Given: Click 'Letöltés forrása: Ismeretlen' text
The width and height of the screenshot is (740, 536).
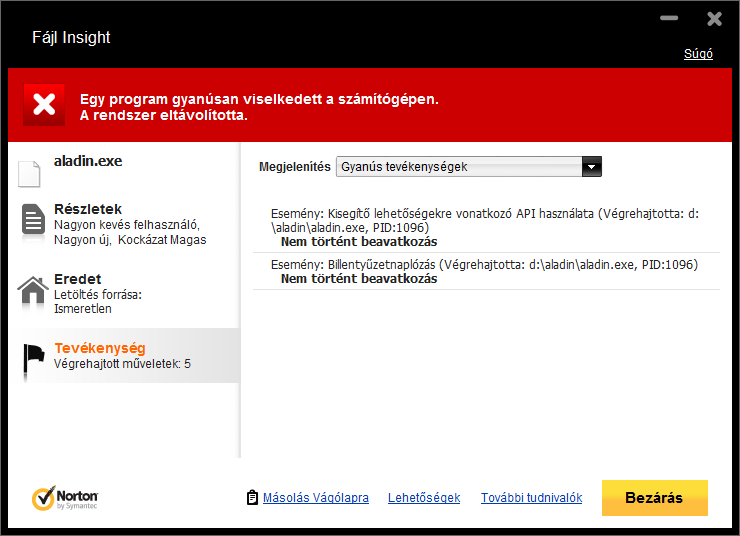Looking at the screenshot, I should pyautogui.click(x=98, y=302).
